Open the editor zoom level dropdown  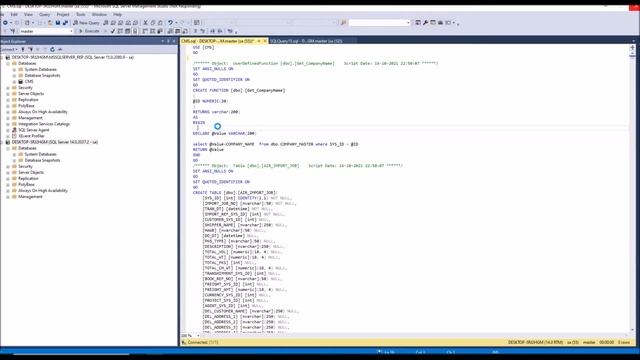pyautogui.click(x=199, y=336)
